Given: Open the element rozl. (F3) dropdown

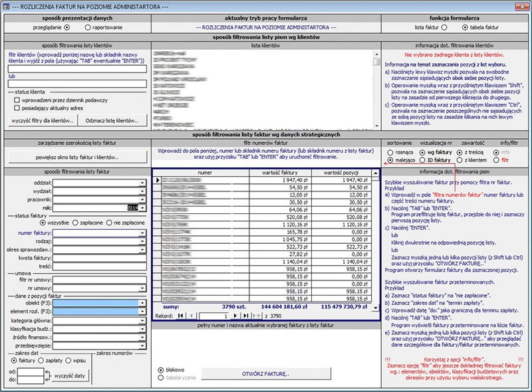Looking at the screenshot, I should click(142, 311).
